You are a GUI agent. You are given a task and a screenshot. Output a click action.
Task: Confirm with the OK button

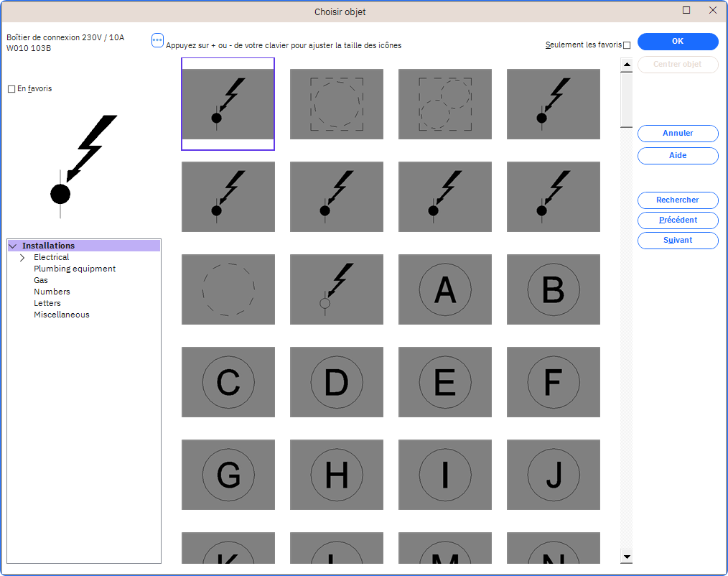pyautogui.click(x=677, y=42)
